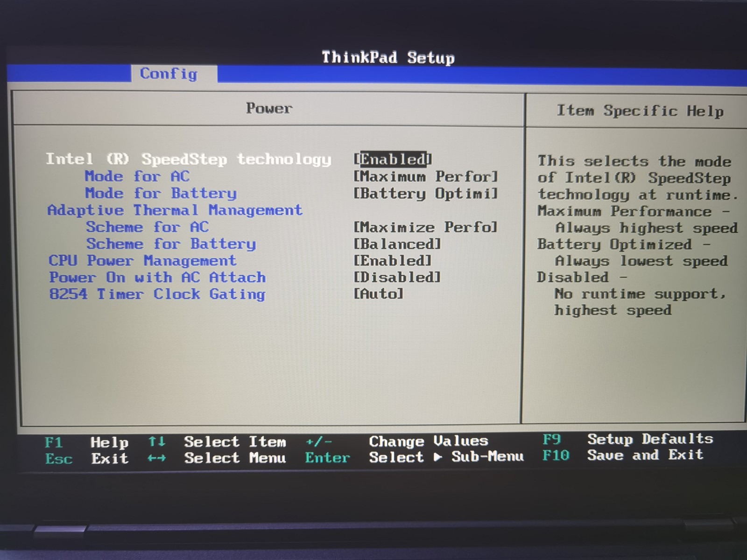The width and height of the screenshot is (747, 560).
Task: Click the F9 Setup Defaults hint
Action: point(628,439)
